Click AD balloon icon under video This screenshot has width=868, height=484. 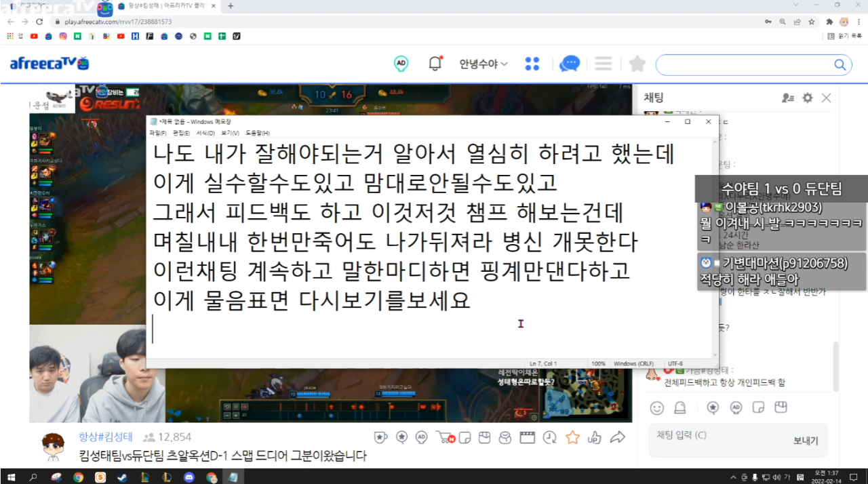tap(422, 437)
